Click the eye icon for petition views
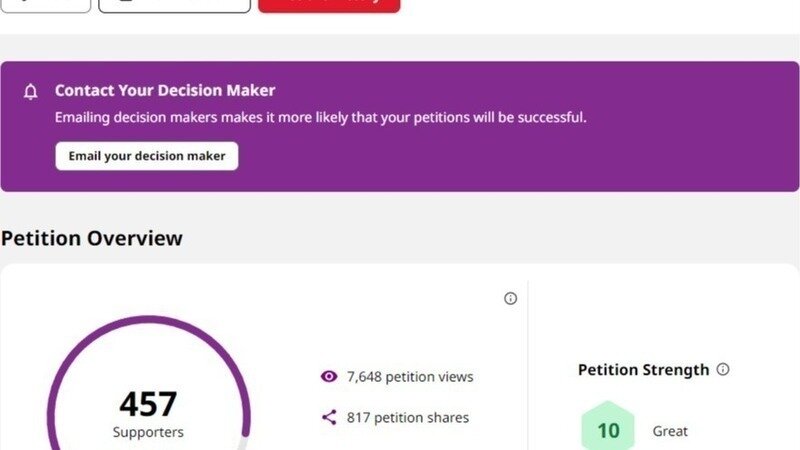800x450 pixels. (x=329, y=377)
